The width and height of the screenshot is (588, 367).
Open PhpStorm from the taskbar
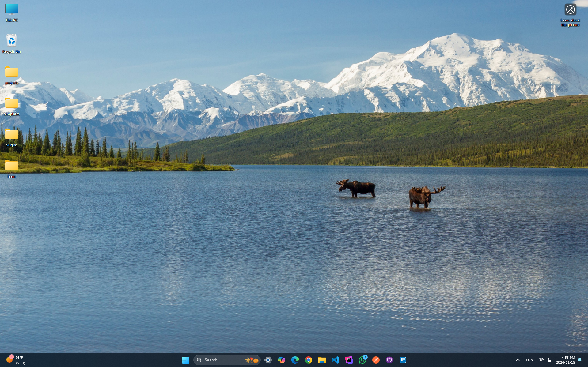click(349, 360)
